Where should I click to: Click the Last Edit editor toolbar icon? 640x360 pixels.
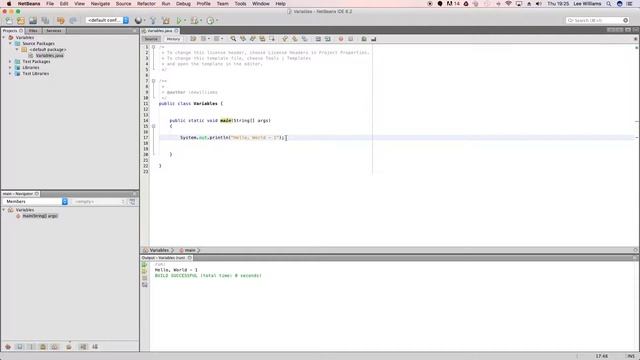[x=193, y=39]
